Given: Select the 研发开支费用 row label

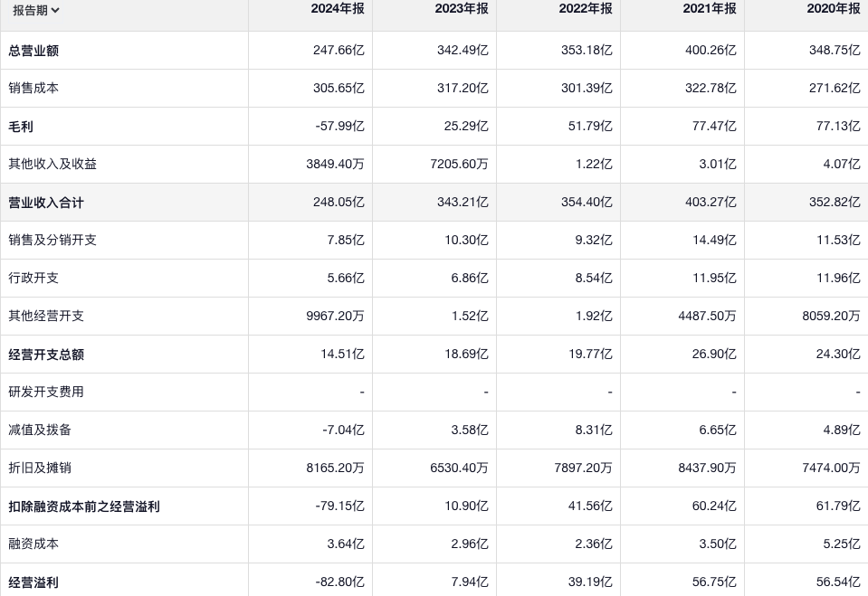Looking at the screenshot, I should tap(46, 393).
